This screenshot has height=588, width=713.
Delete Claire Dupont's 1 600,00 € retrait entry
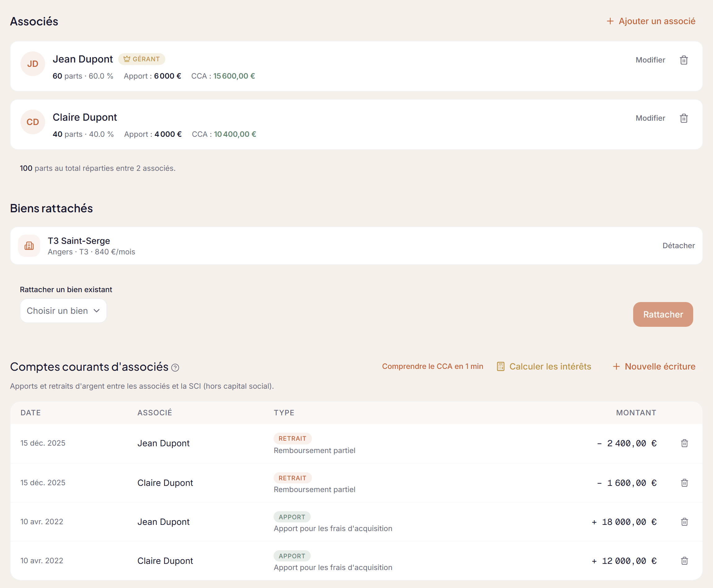[x=684, y=483]
